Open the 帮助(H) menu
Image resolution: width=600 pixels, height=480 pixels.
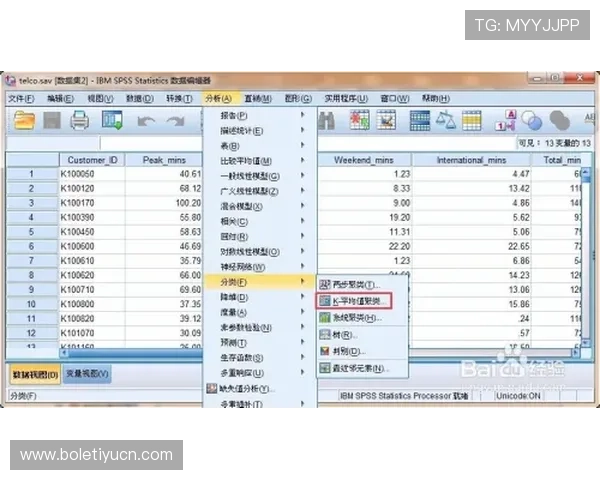tap(435, 99)
